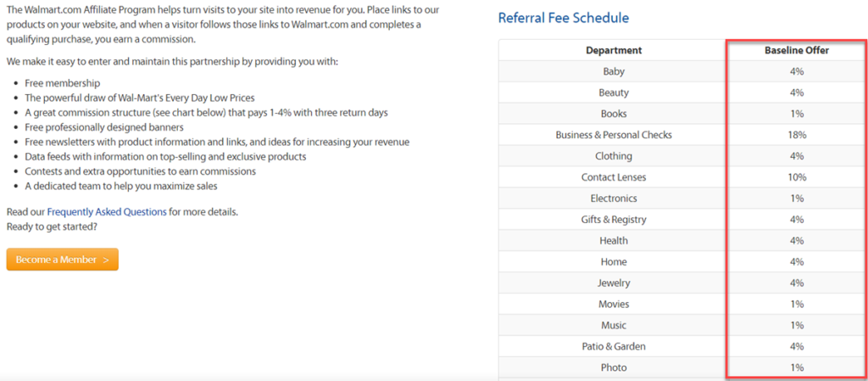This screenshot has width=868, height=381.
Task: Select the Photo department cell
Action: [x=614, y=367]
